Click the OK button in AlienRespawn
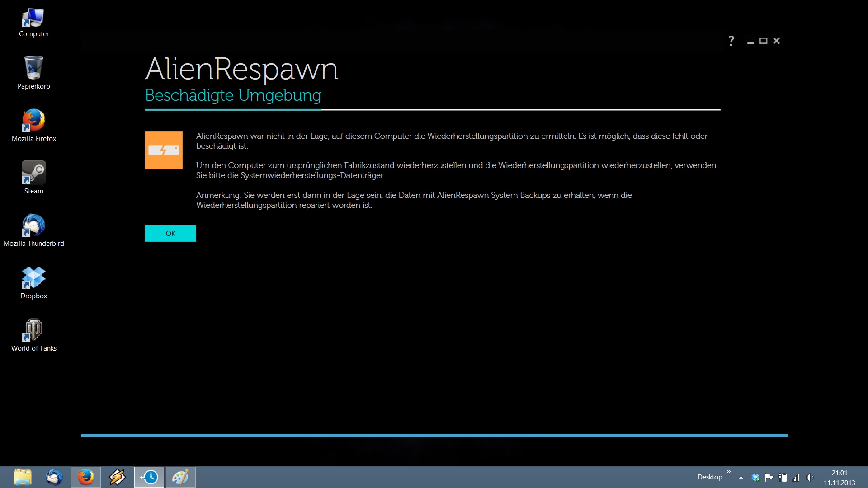 (170, 233)
